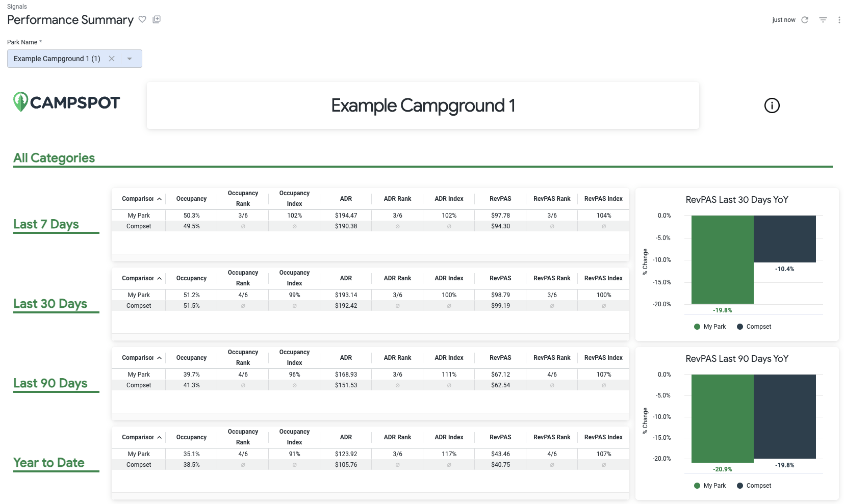Viewport: 844px width, 504px height.
Task: Open the three-dot overflow menu
Action: point(839,19)
